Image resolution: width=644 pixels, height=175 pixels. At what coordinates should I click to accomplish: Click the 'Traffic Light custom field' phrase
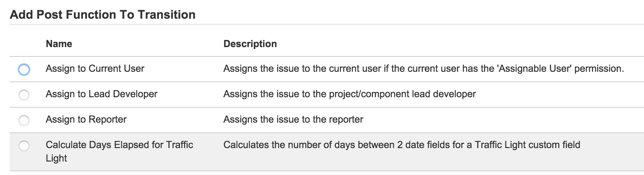(x=527, y=145)
